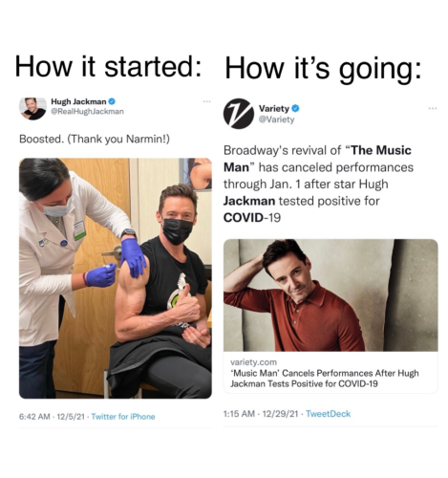448x478 pixels.
Task: Click the profile avatar beside the @RealHughJackman handle
Action: (32, 108)
